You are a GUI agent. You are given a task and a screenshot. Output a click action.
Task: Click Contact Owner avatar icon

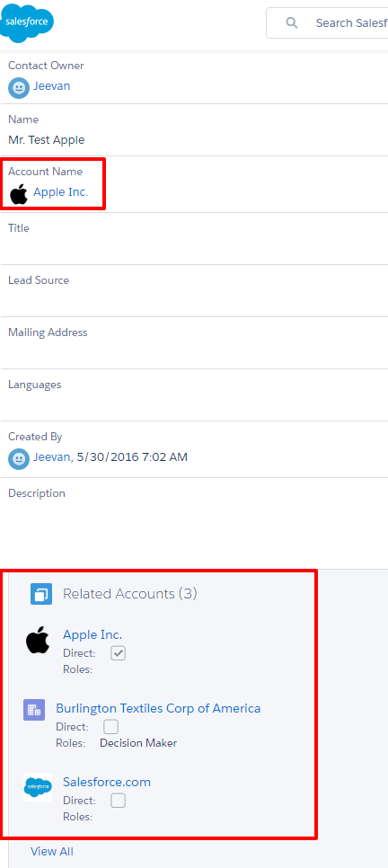(x=19, y=87)
